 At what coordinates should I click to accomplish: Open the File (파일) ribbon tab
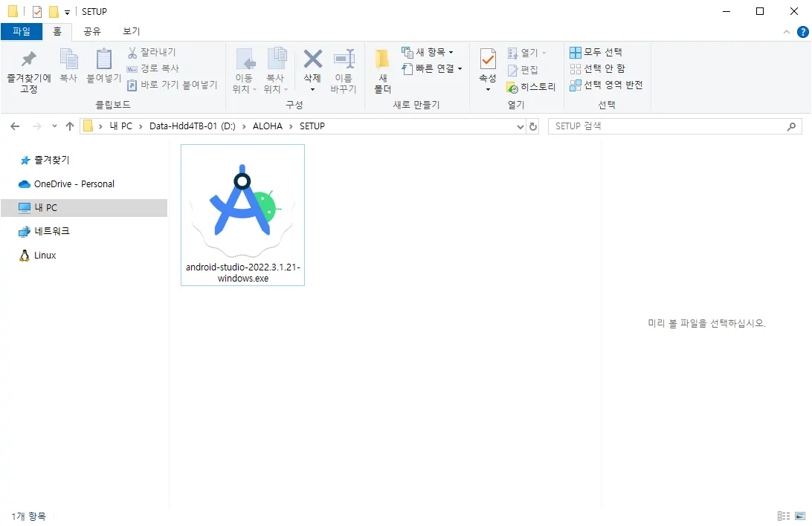coord(22,31)
